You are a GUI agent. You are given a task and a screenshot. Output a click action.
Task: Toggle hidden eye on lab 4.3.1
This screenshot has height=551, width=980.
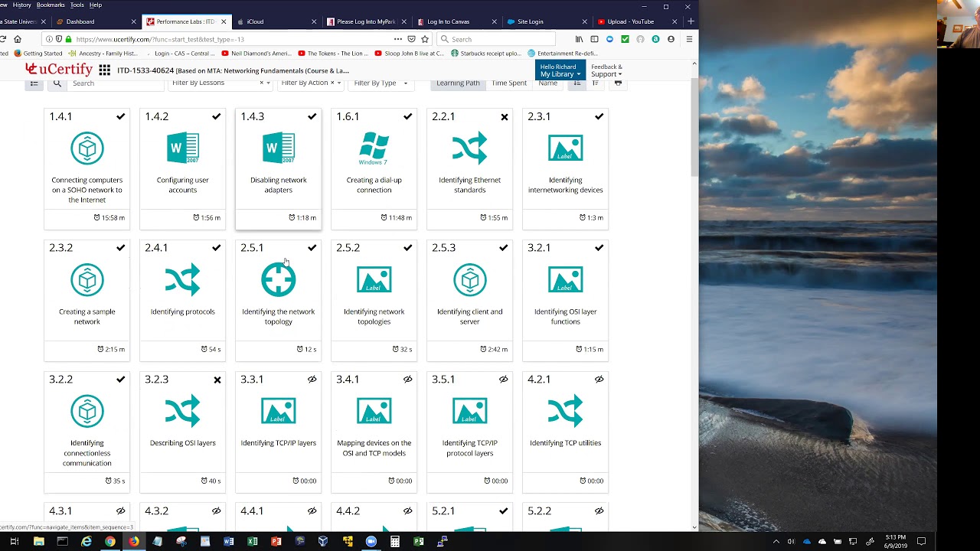[x=121, y=511]
